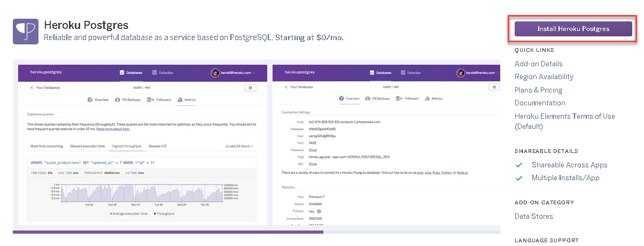
Task: Open the Data Stores add-on category
Action: [533, 216]
